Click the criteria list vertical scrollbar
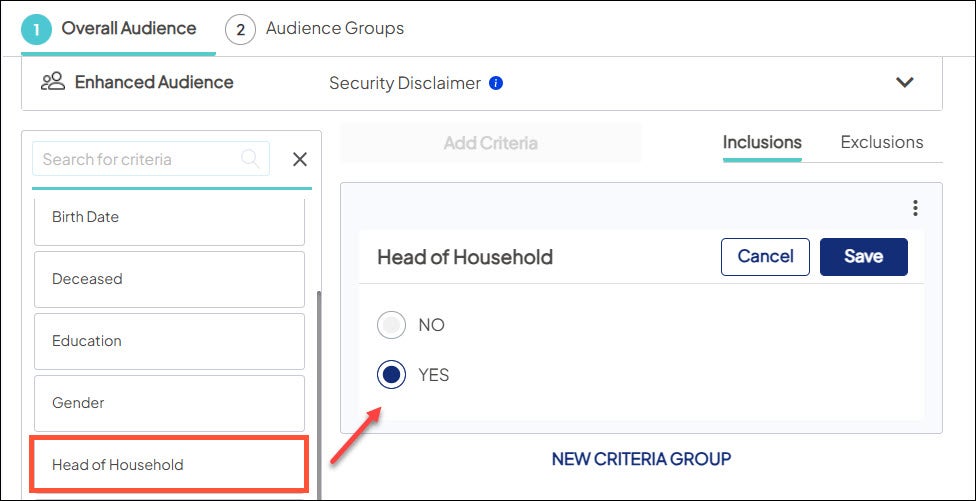Viewport: 976px width, 501px height. 319,390
